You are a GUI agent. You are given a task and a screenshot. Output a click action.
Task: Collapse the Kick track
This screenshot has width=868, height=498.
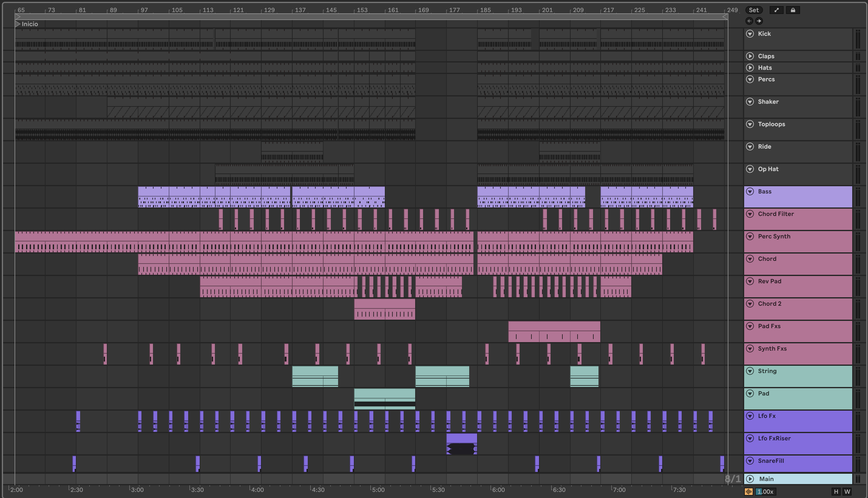(x=750, y=34)
